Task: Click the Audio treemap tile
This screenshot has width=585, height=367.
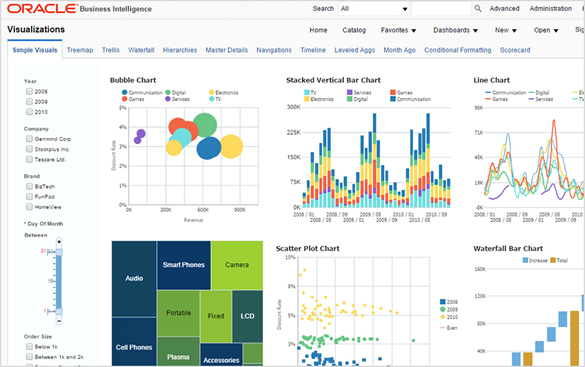Action: point(134,279)
